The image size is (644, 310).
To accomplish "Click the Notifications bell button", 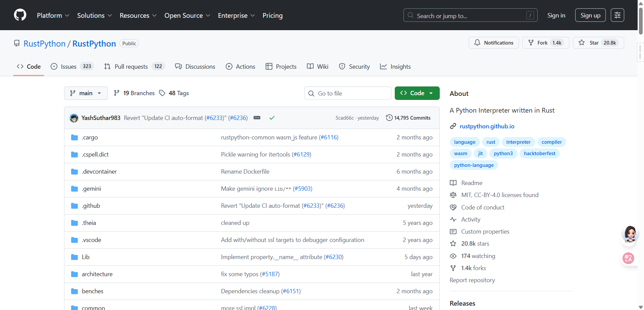I will (493, 43).
